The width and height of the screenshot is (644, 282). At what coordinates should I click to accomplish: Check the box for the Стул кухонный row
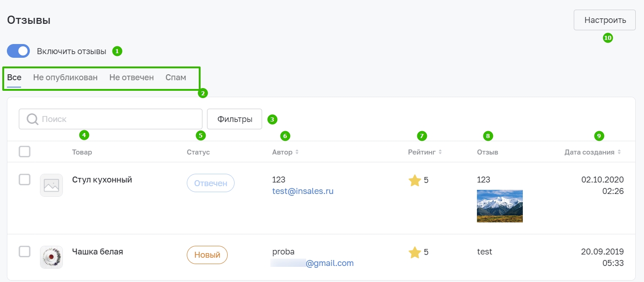point(25,179)
